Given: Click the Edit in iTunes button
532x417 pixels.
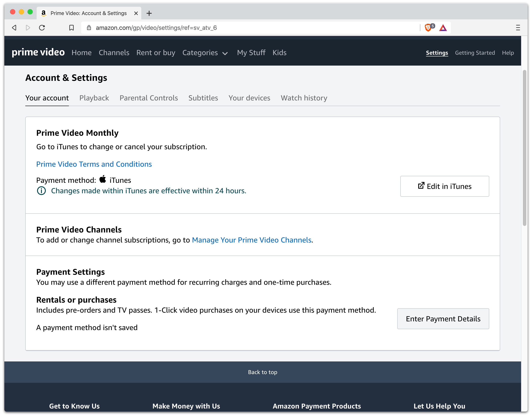Looking at the screenshot, I should [444, 186].
